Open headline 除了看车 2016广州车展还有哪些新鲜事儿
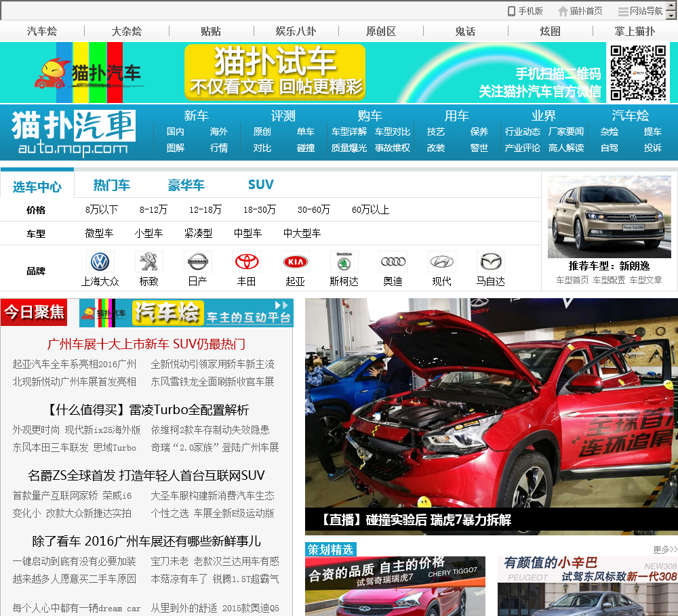The height and width of the screenshot is (616, 678). 146,541
